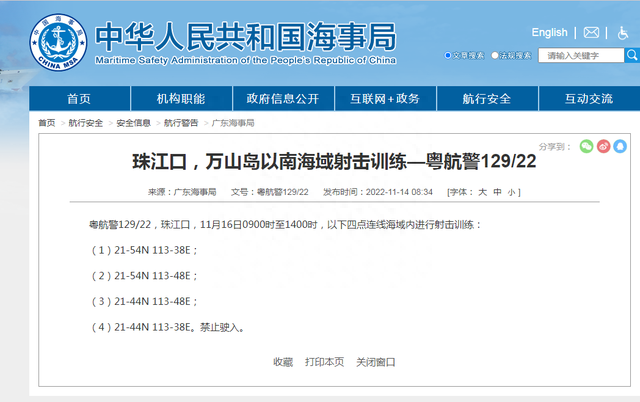
Task: Click the 分享到 label
Action: pyautogui.click(x=554, y=147)
